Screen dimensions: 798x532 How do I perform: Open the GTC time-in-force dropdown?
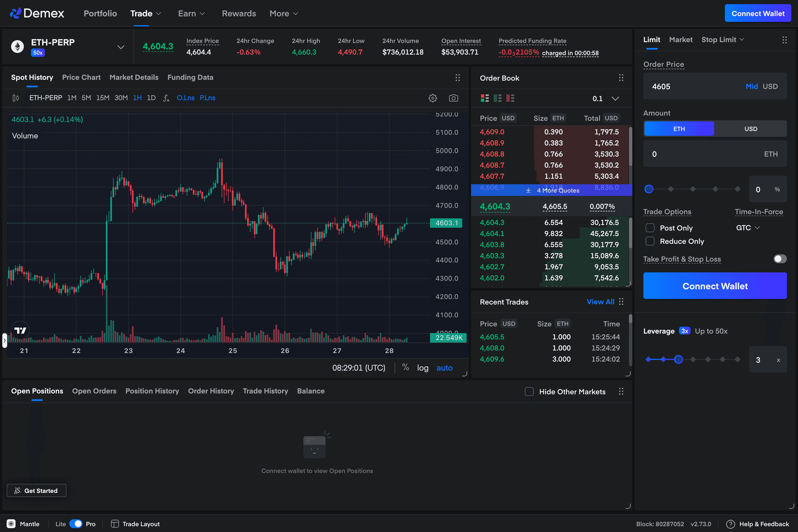coord(748,228)
